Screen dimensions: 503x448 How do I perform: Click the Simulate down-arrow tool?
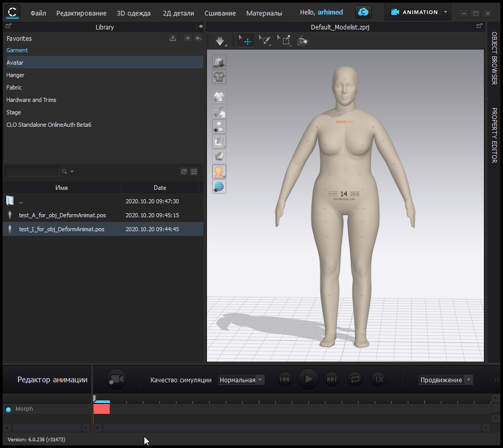(220, 41)
